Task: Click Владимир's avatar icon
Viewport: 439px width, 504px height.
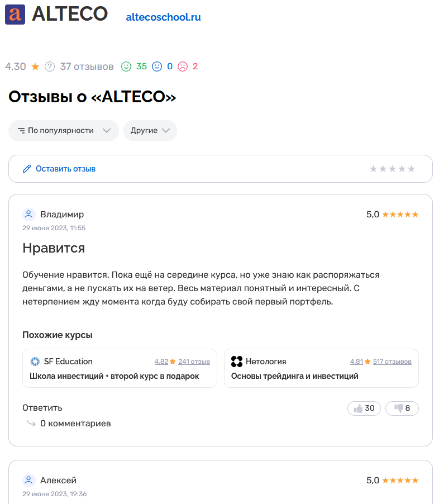Action: (28, 214)
